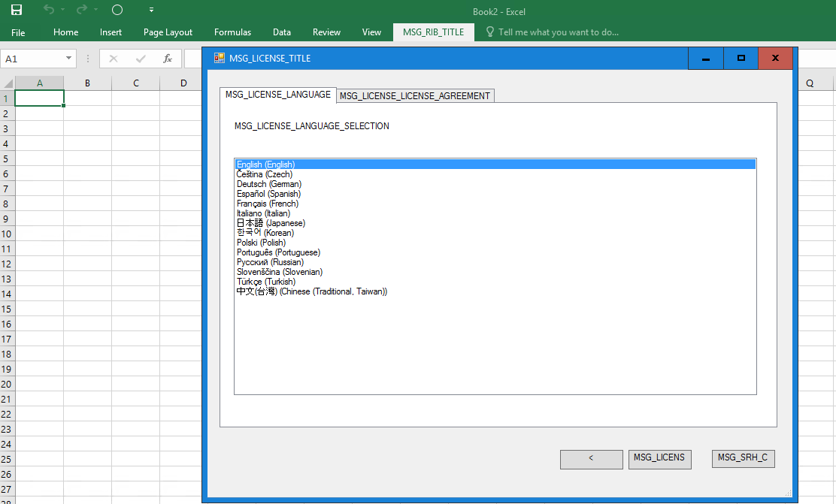
Task: Open the Undo history dropdown arrow
Action: point(63,10)
